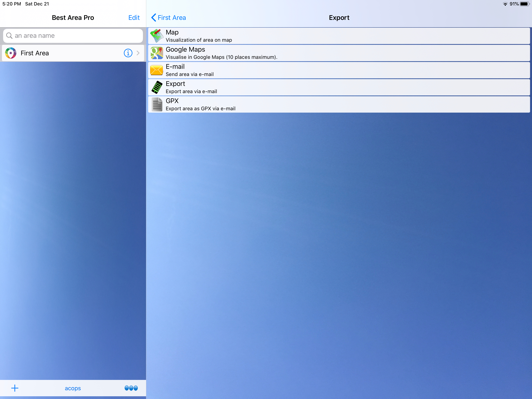
Task: Tap the green phone Export icon
Action: [x=157, y=87]
